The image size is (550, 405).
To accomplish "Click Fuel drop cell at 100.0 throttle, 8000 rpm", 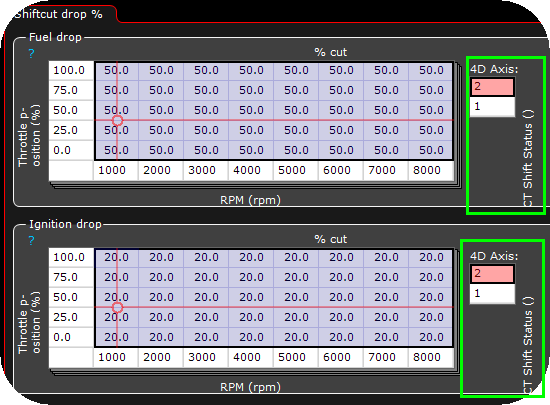I will [x=431, y=70].
